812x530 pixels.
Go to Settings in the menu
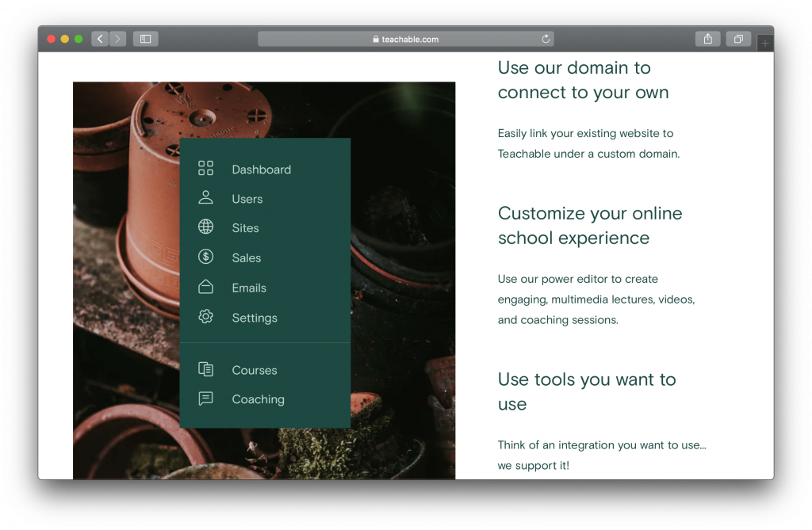255,318
